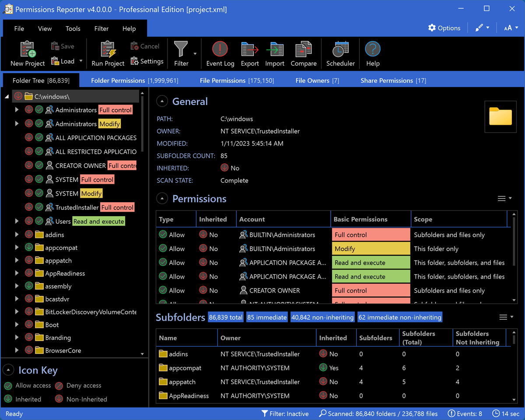Image resolution: width=525 pixels, height=420 pixels.
Task: Click the Help question mark icon
Action: coord(373,49)
